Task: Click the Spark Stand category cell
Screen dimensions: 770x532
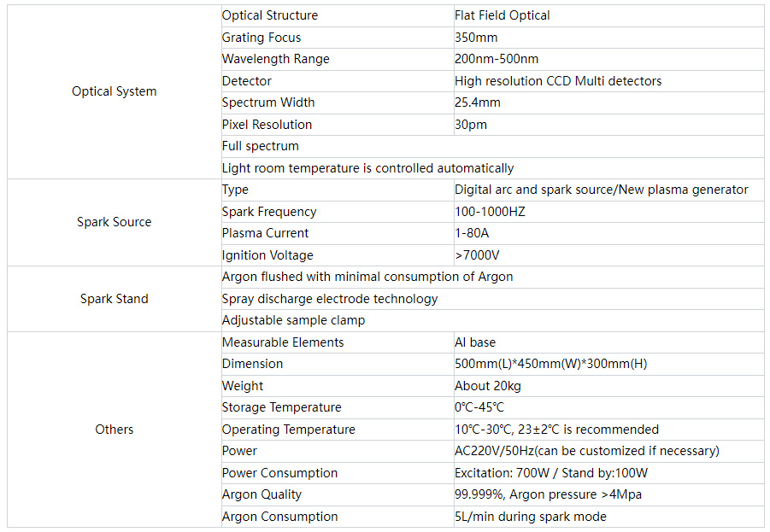Action: pyautogui.click(x=114, y=299)
